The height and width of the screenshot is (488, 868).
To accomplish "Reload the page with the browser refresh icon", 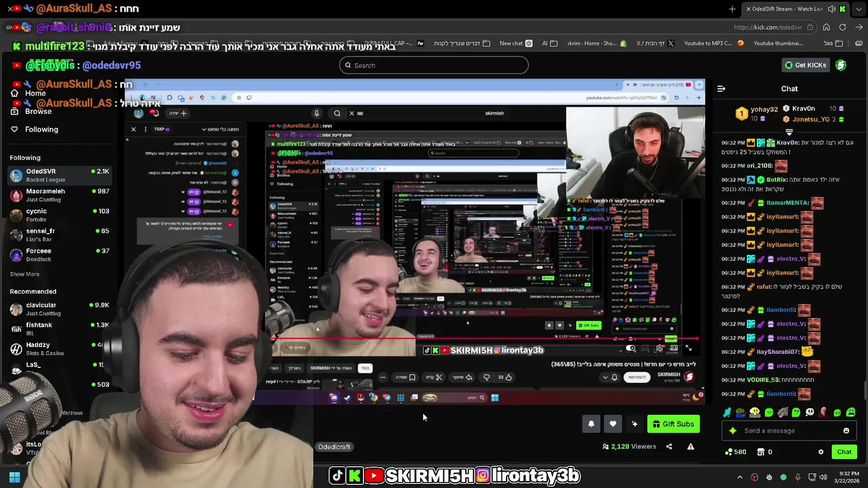I will coord(842,27).
